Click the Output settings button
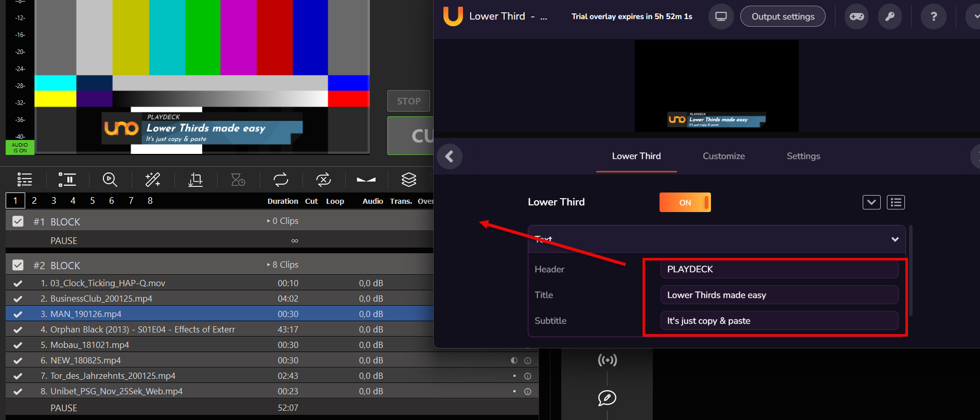Viewport: 980px width, 420px height. 782,16
